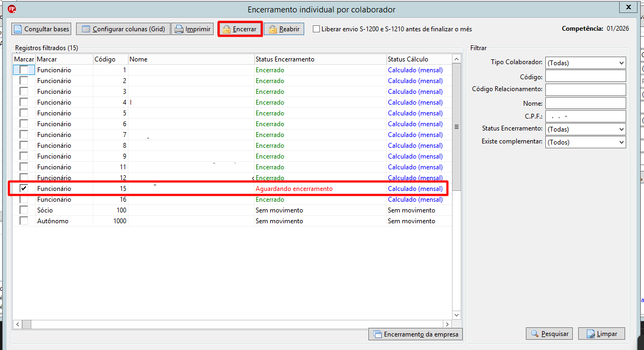
Task: Mark checkbox for Sócio code 100
Action: click(24, 210)
